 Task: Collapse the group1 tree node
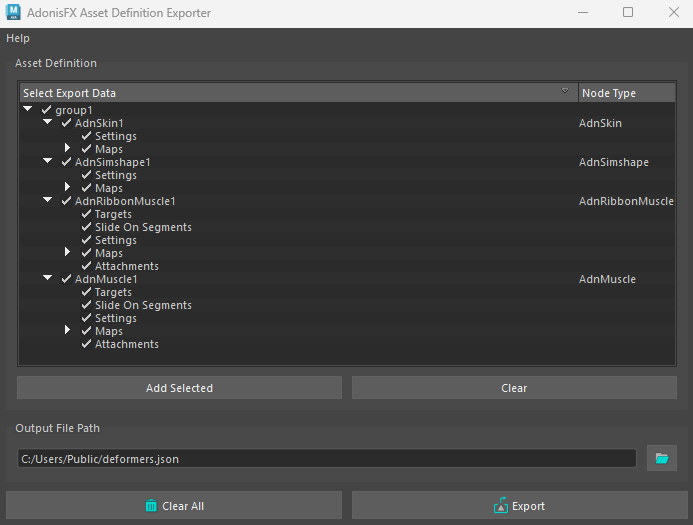click(28, 109)
